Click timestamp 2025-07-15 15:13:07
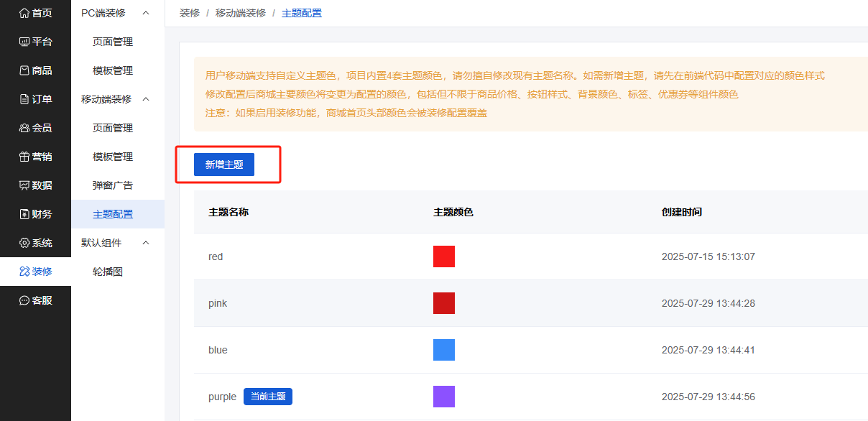 pyautogui.click(x=708, y=256)
